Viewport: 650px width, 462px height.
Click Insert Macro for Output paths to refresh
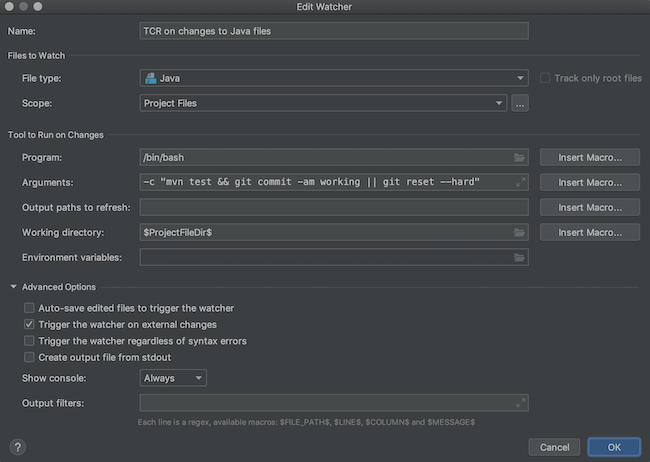(590, 207)
